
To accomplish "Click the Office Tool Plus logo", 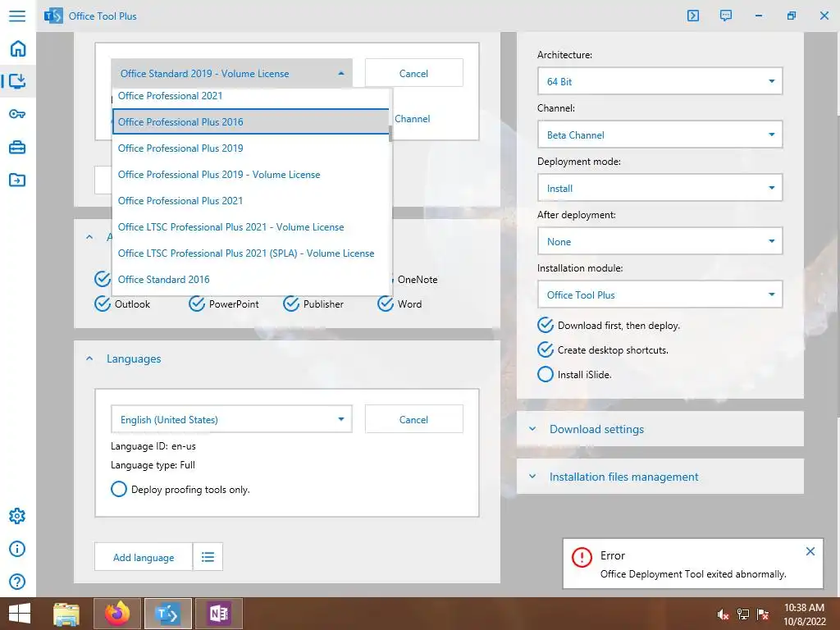I will pos(53,16).
